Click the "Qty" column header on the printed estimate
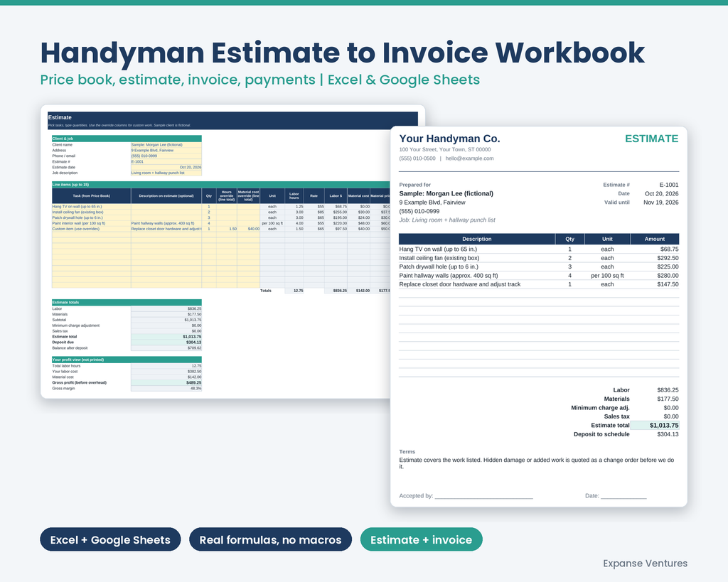This screenshot has width=728, height=582. tap(569, 239)
